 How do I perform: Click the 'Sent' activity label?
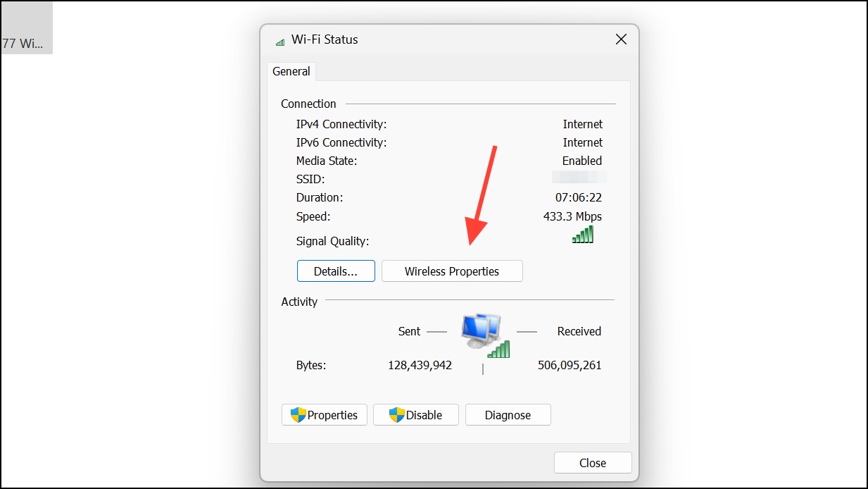pos(409,331)
